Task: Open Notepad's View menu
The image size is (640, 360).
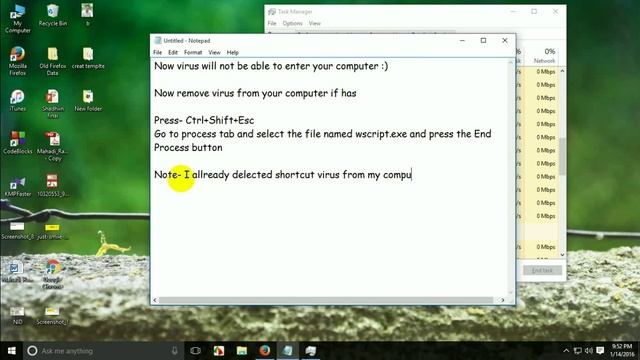Action: click(x=214, y=52)
